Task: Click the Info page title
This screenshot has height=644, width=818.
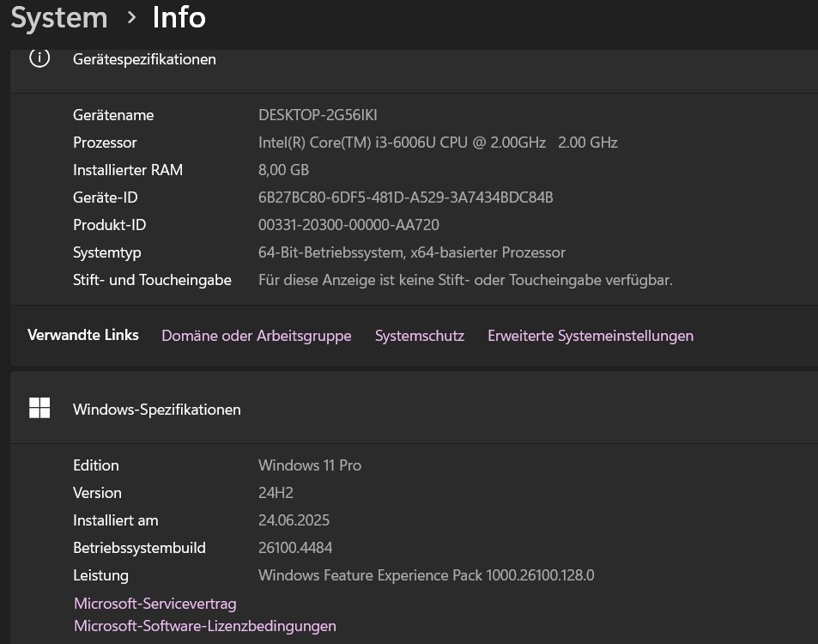Action: click(179, 18)
